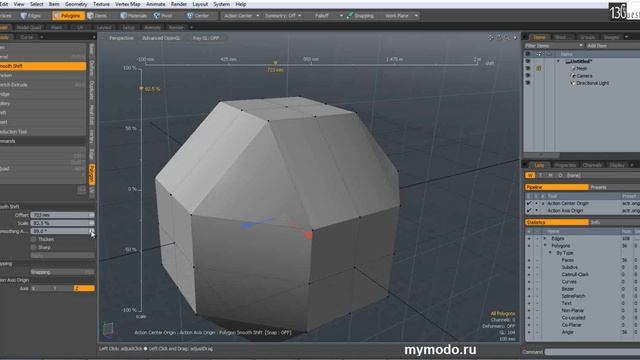The image size is (640, 360).
Task: Open the Texture menu
Action: pos(101,4)
